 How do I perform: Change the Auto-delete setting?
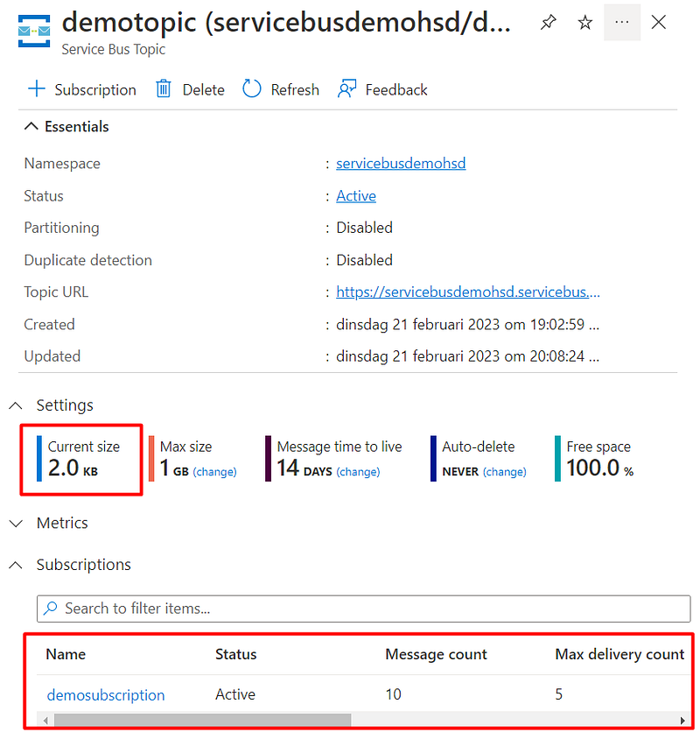tap(505, 471)
